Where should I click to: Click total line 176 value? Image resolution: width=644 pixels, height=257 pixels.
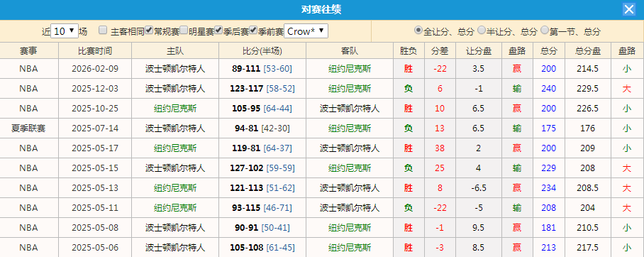(588, 128)
